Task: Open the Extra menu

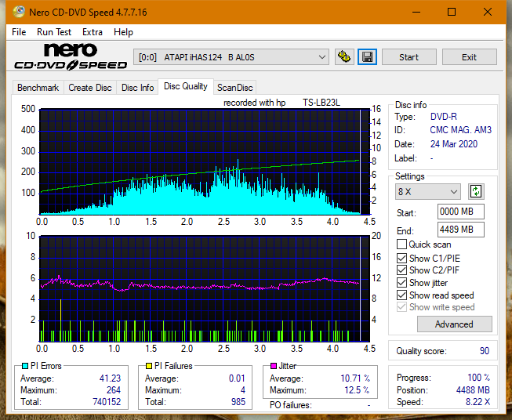Action: tap(93, 32)
